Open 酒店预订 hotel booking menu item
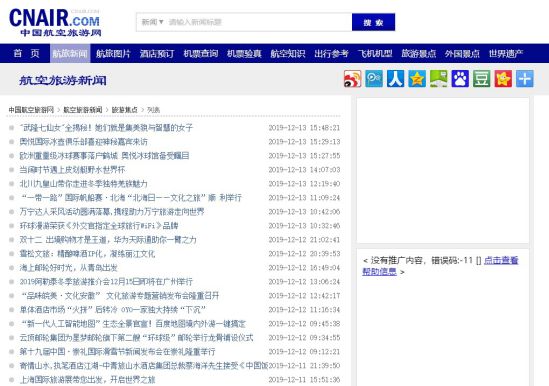 (x=157, y=54)
